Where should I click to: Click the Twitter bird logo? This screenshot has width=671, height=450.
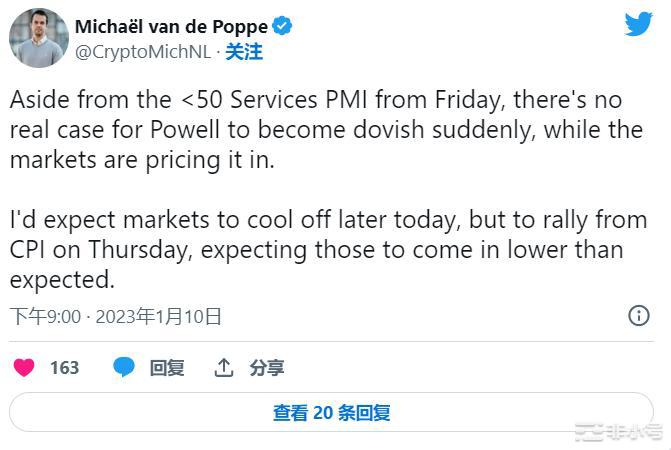tap(638, 25)
